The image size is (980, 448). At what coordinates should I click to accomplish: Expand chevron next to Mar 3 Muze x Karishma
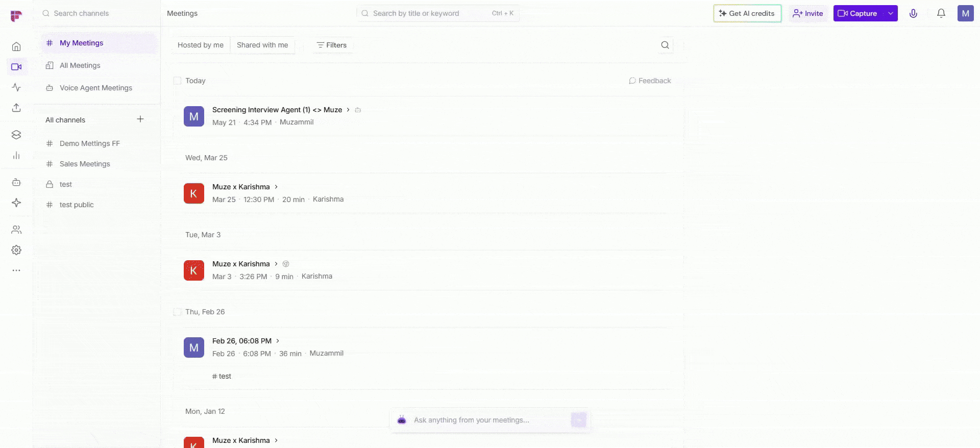[x=276, y=264]
